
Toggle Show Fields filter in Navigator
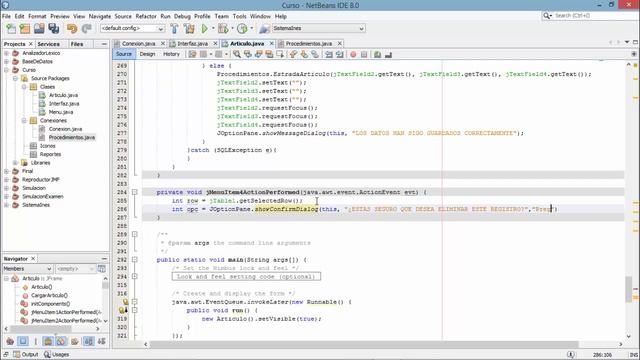coord(23,341)
